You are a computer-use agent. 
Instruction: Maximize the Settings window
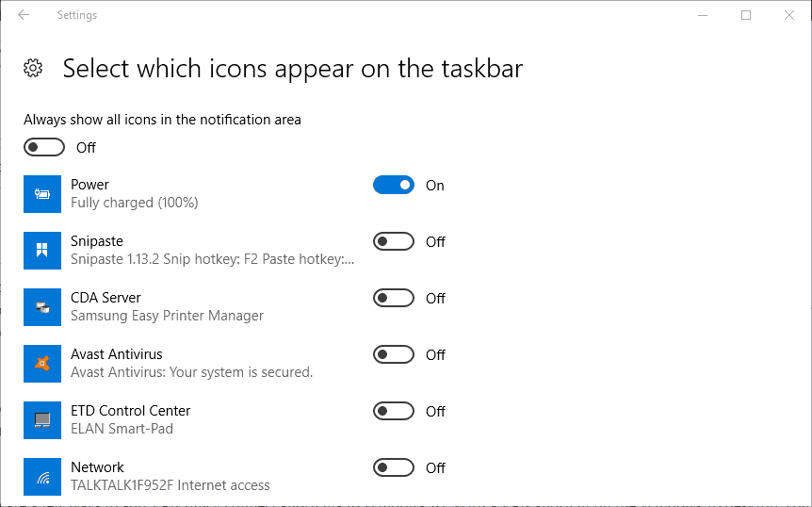click(x=746, y=15)
